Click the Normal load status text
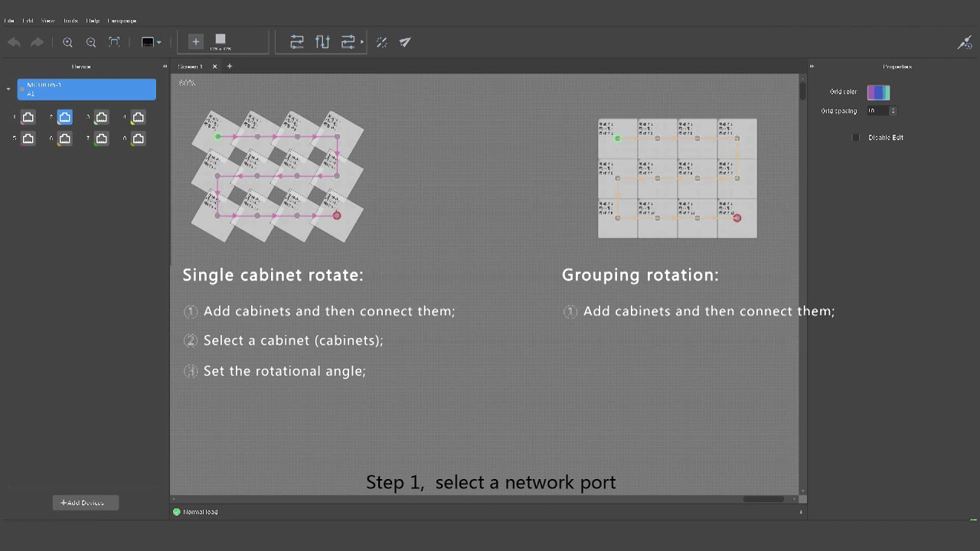 [x=201, y=512]
